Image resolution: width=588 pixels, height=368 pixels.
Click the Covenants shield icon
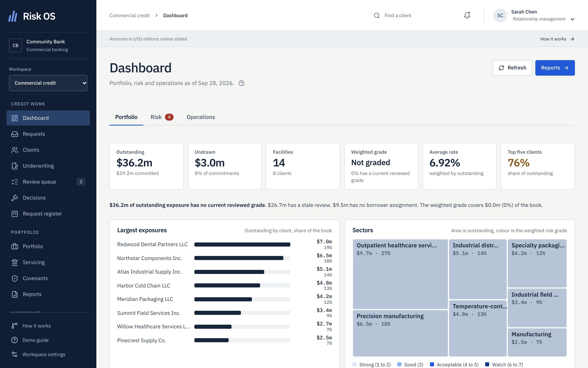[x=15, y=278]
